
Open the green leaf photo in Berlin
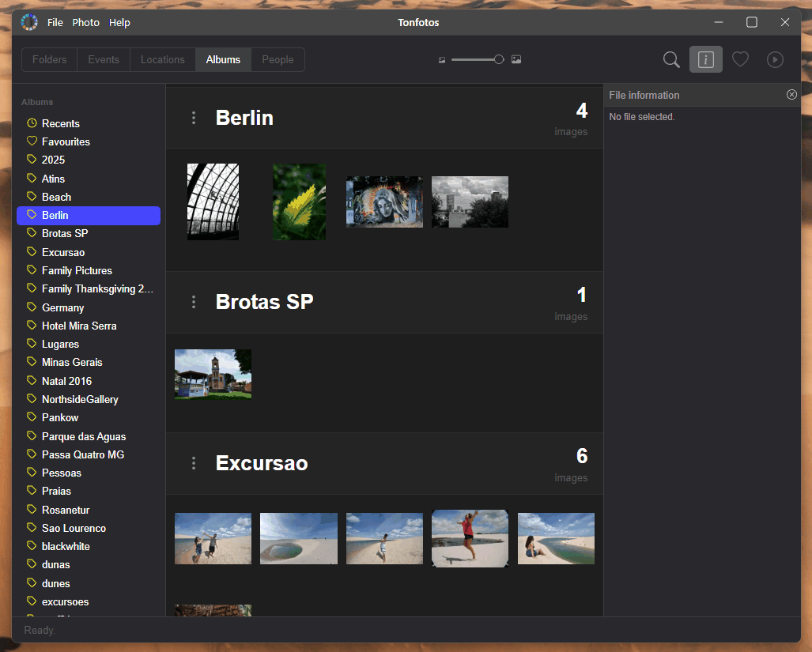point(300,202)
